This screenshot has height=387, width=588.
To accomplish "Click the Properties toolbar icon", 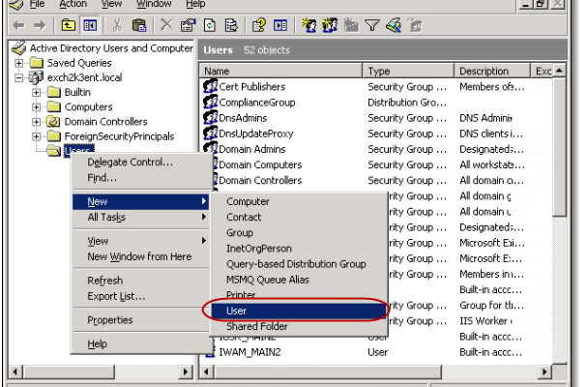I will [x=185, y=24].
